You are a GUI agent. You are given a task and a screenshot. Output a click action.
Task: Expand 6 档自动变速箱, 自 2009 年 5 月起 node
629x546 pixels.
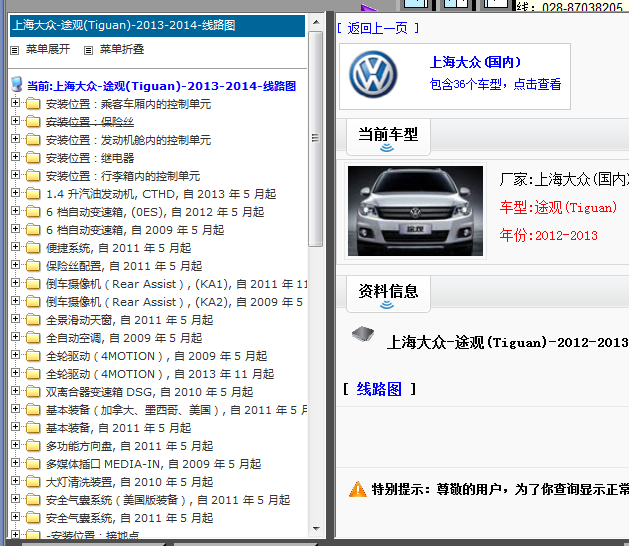click(15, 229)
